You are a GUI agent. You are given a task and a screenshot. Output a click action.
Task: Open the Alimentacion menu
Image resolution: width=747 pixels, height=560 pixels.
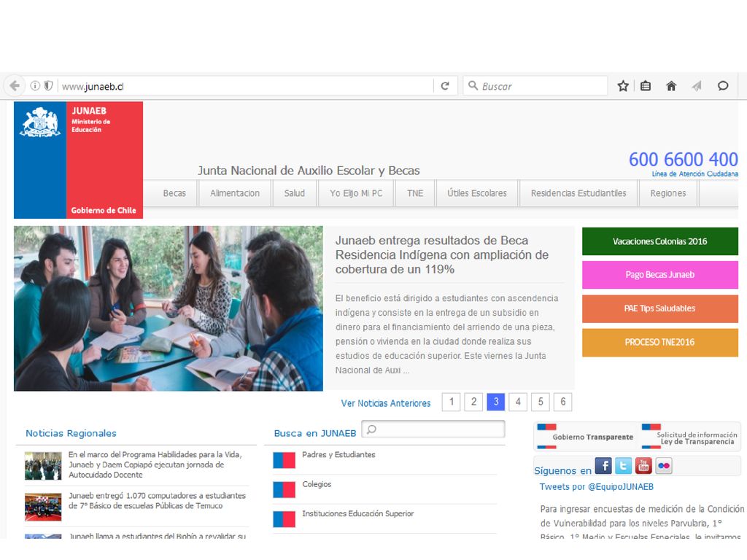(235, 192)
